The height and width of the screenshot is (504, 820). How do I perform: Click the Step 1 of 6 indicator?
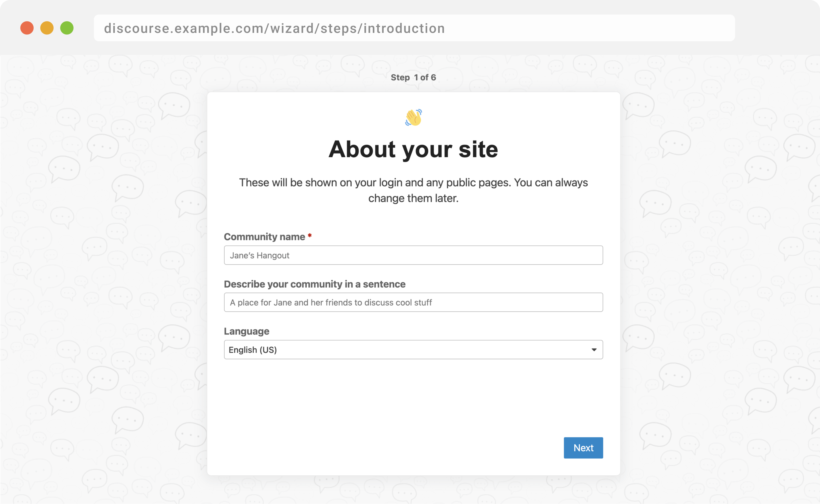click(x=413, y=77)
